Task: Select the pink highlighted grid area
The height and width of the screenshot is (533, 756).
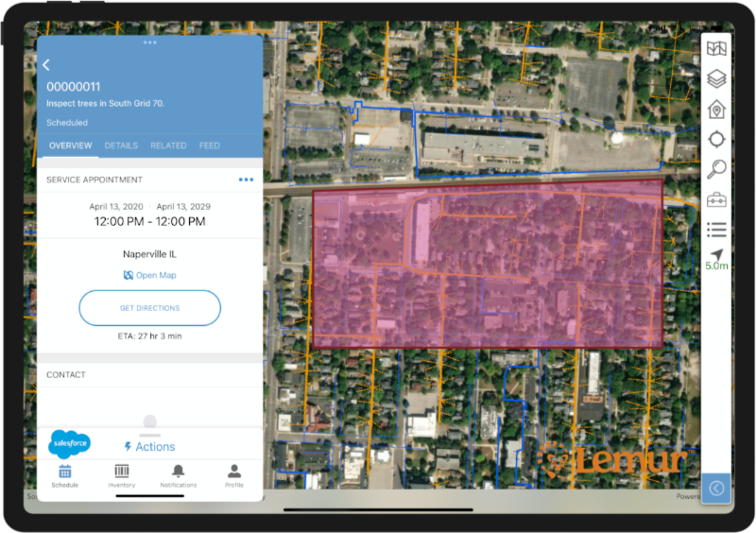Action: click(x=487, y=263)
